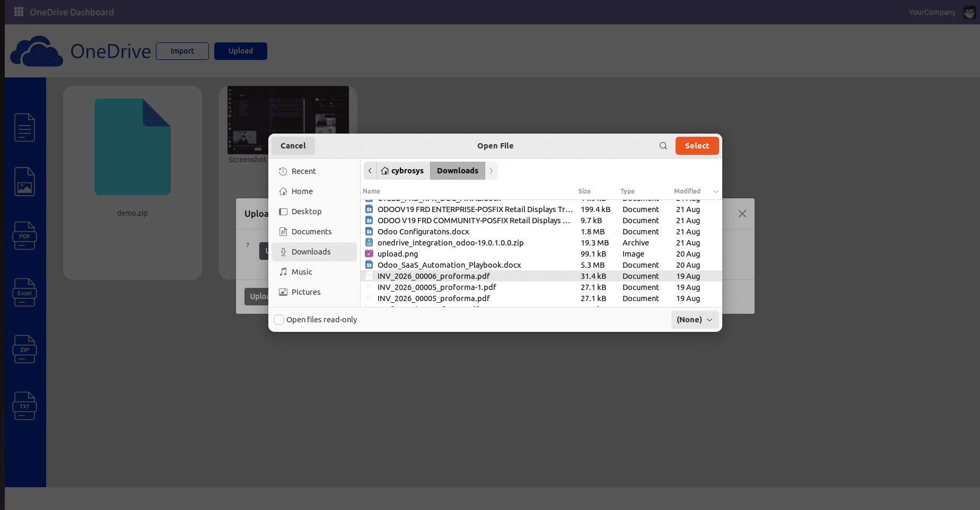Toggle sort order arrow in Modified column
Image resolution: width=980 pixels, height=510 pixels.
coord(715,191)
